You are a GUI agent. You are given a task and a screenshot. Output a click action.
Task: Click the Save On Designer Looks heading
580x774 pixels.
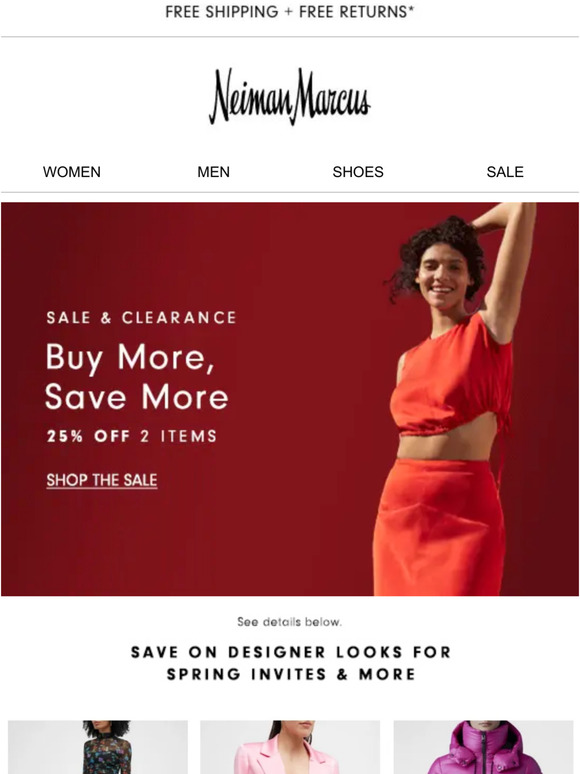coord(291,663)
